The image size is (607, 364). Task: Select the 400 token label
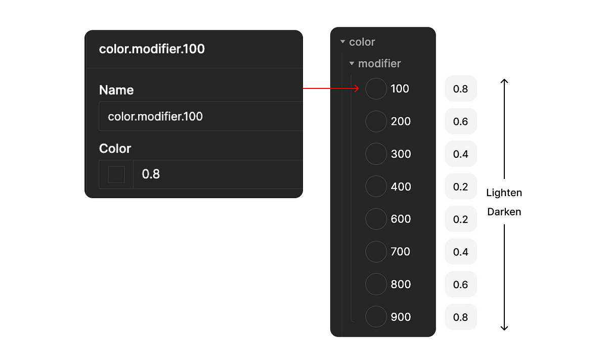coord(401,187)
